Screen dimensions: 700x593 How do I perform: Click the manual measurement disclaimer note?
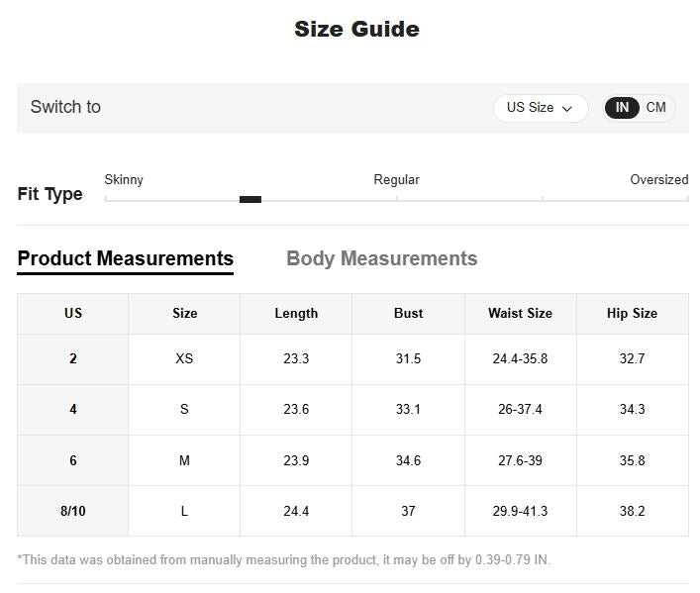pyautogui.click(x=284, y=559)
